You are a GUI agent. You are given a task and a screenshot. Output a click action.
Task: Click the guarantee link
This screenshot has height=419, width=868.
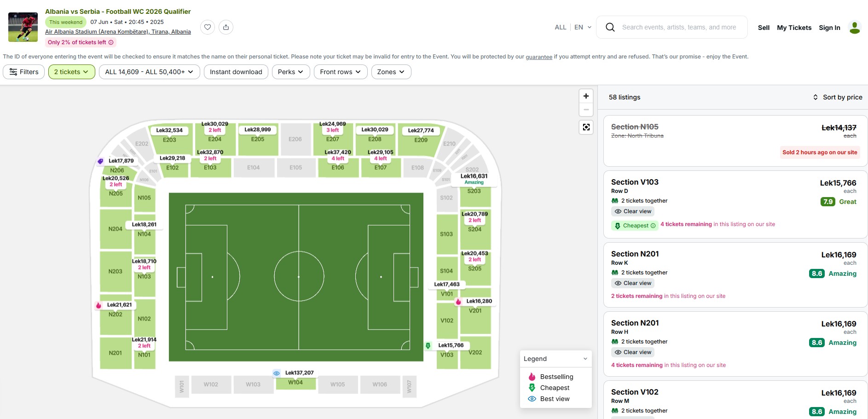coord(538,57)
